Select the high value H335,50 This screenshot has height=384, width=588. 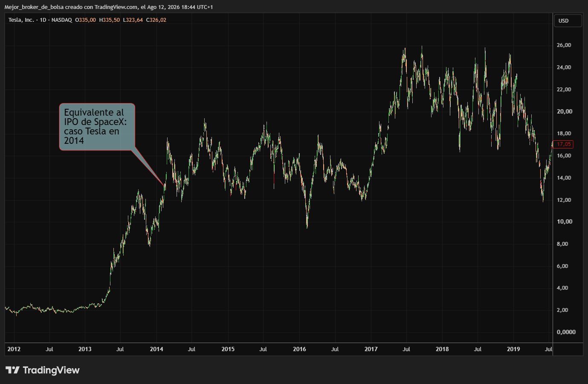click(x=109, y=20)
